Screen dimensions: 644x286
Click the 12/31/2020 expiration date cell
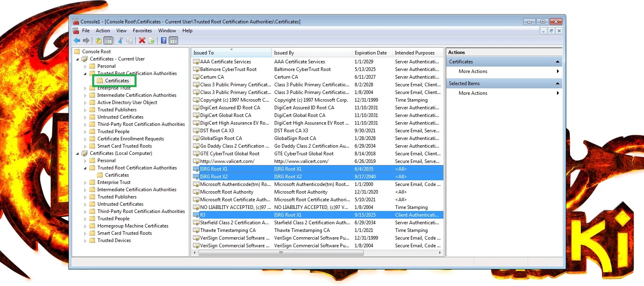coord(366,192)
